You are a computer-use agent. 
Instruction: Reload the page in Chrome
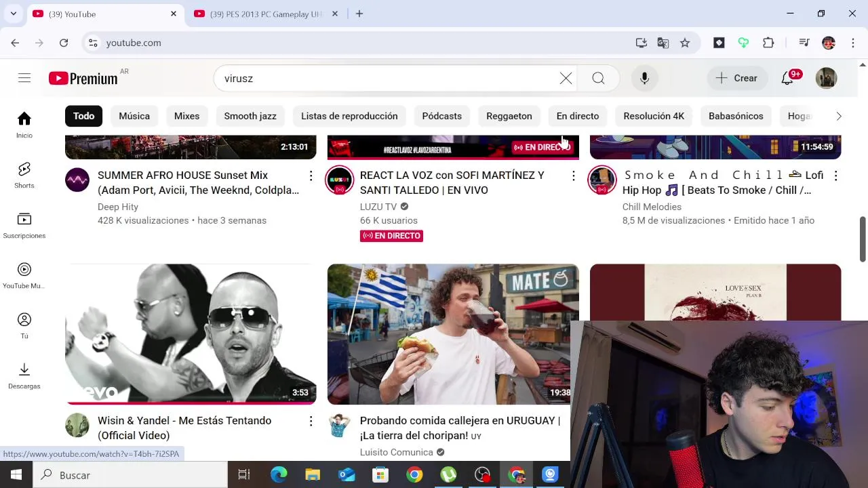pyautogui.click(x=64, y=43)
